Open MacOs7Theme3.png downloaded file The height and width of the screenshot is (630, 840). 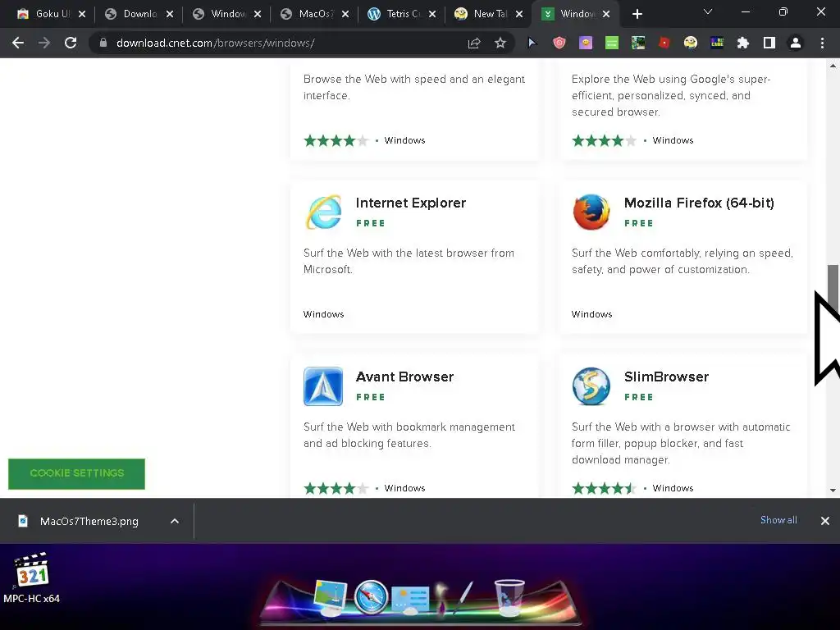(x=89, y=521)
